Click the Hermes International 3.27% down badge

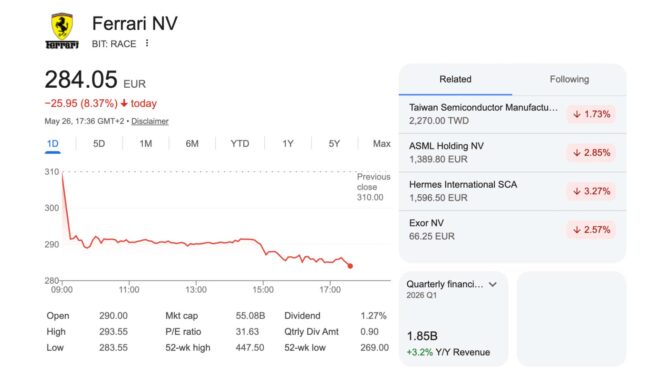[591, 191]
